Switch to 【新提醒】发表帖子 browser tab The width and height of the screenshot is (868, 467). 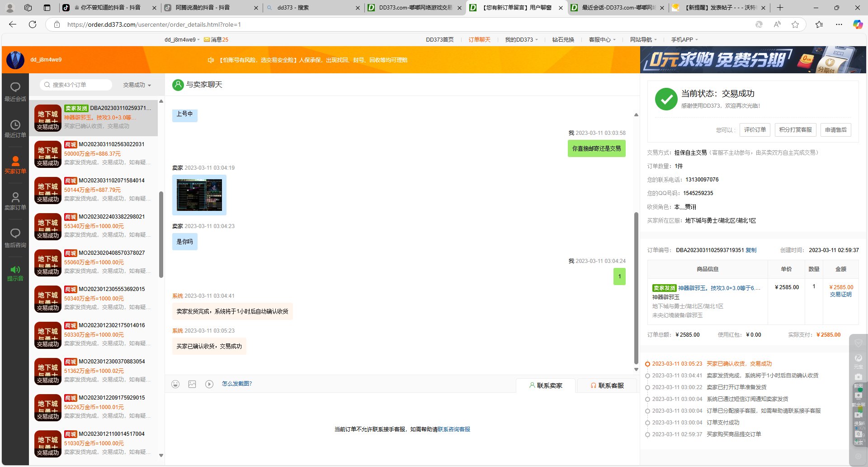point(720,8)
